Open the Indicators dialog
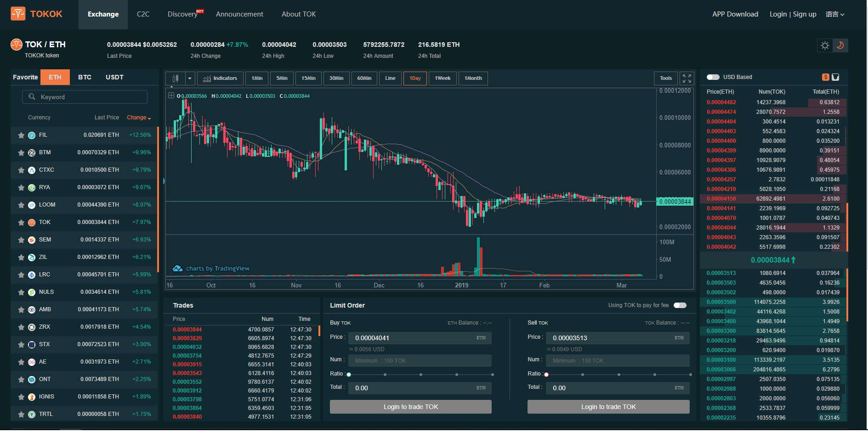 point(220,79)
